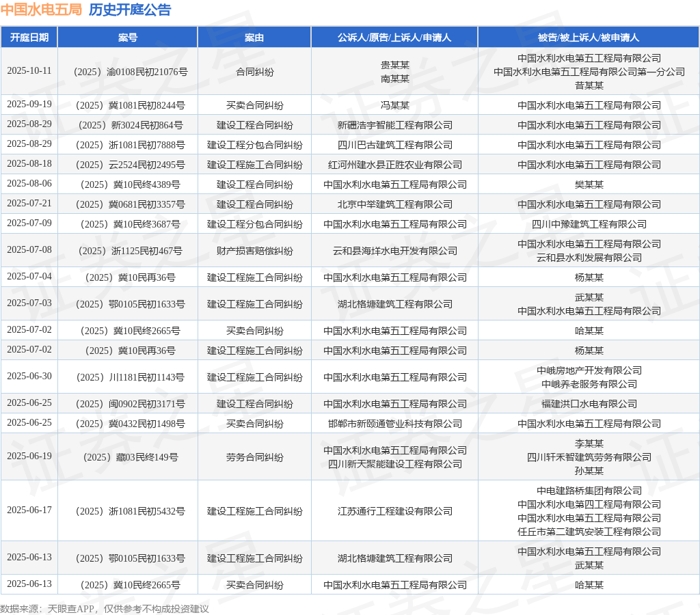Click plaintiff 邯郸市新颐通管业科技有限公司
The height and width of the screenshot is (615, 700).
(395, 424)
